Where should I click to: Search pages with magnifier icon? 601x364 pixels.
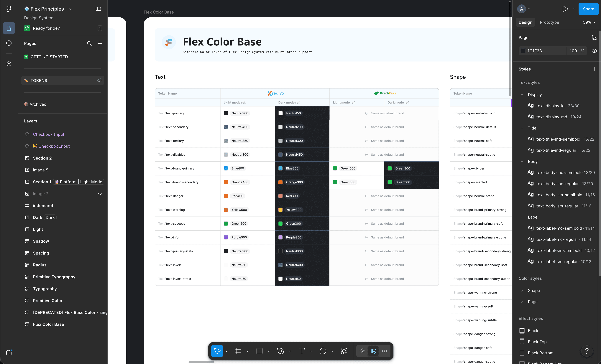90,43
